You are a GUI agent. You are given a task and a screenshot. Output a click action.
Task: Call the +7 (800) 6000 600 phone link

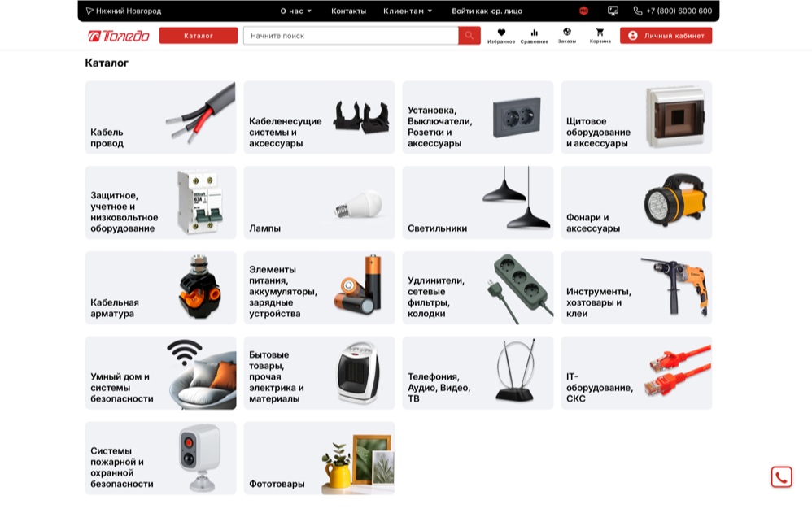coord(673,11)
